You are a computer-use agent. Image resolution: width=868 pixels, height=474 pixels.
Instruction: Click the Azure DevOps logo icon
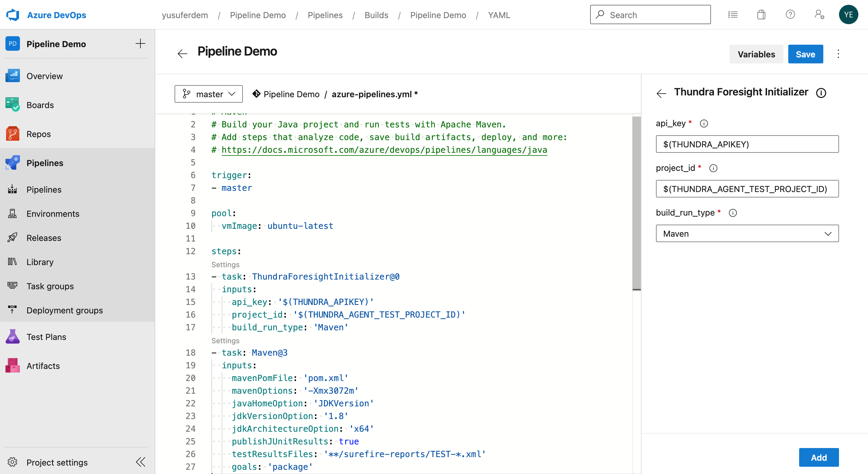pos(13,15)
